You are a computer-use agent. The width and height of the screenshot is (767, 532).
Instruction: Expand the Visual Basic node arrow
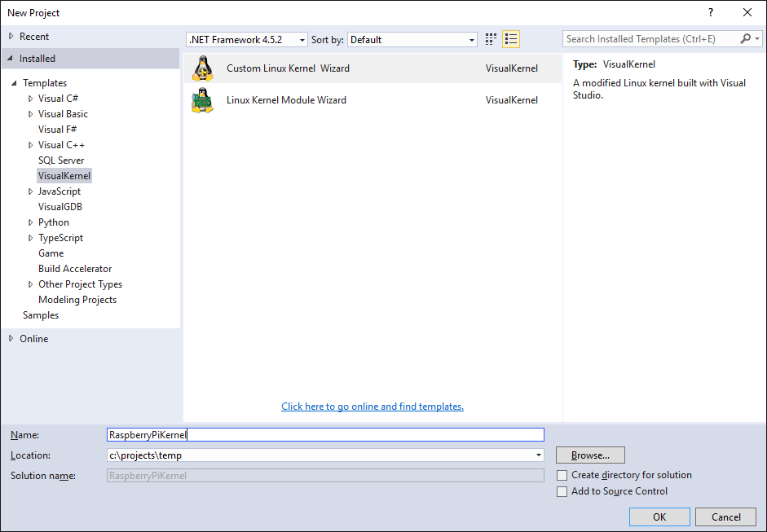tap(30, 114)
